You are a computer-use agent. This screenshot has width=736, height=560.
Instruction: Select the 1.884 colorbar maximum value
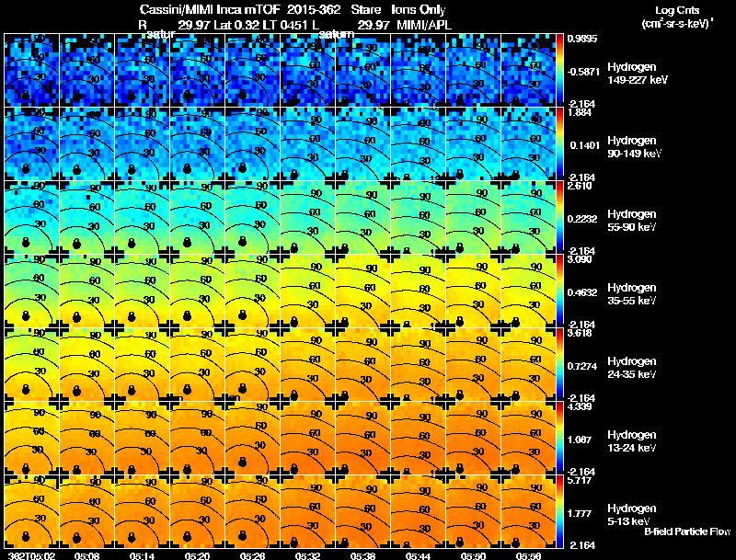pos(580,112)
